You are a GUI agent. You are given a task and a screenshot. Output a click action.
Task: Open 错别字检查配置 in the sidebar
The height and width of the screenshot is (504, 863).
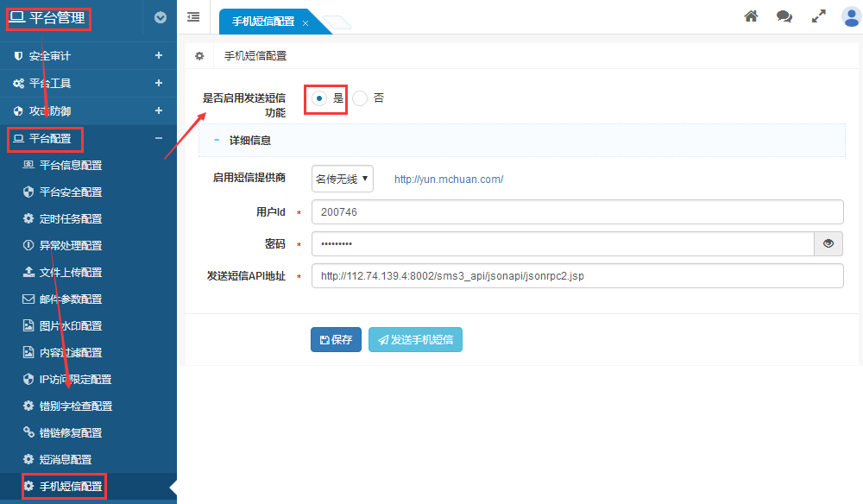point(75,406)
